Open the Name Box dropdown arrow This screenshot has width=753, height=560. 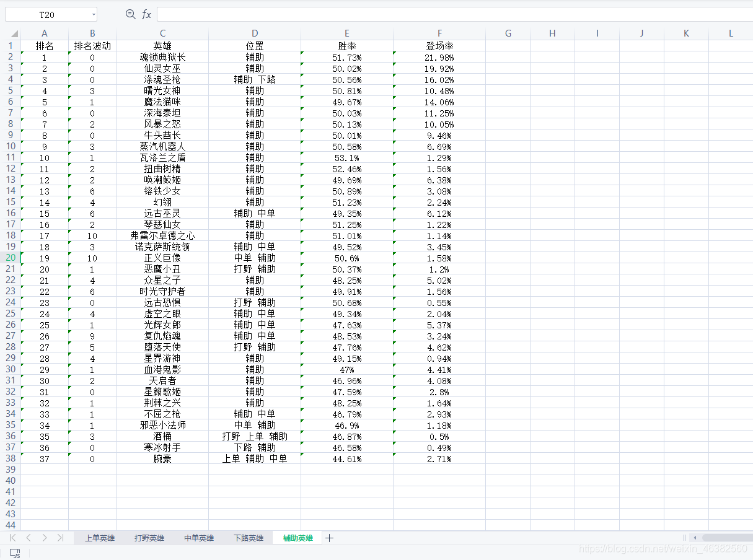tap(94, 14)
